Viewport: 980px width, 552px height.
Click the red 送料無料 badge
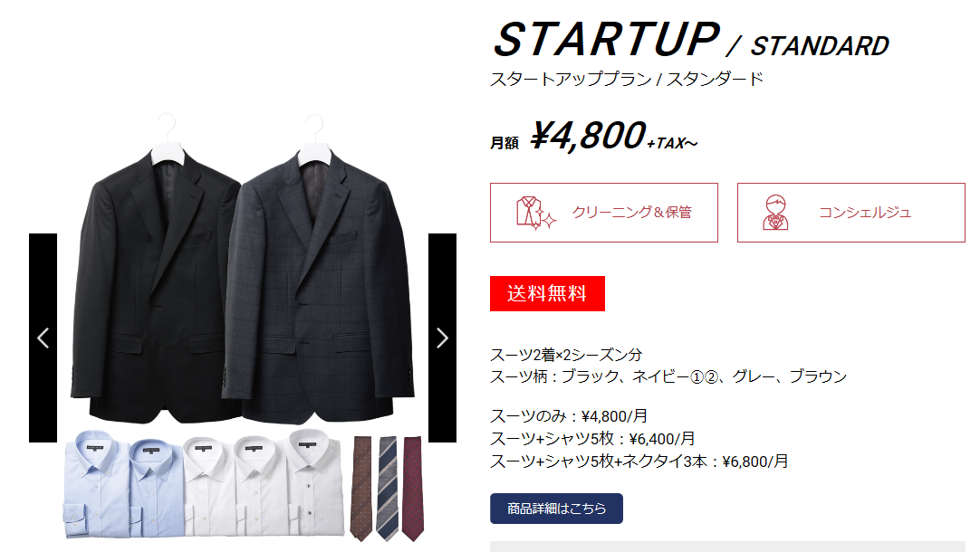pyautogui.click(x=547, y=293)
